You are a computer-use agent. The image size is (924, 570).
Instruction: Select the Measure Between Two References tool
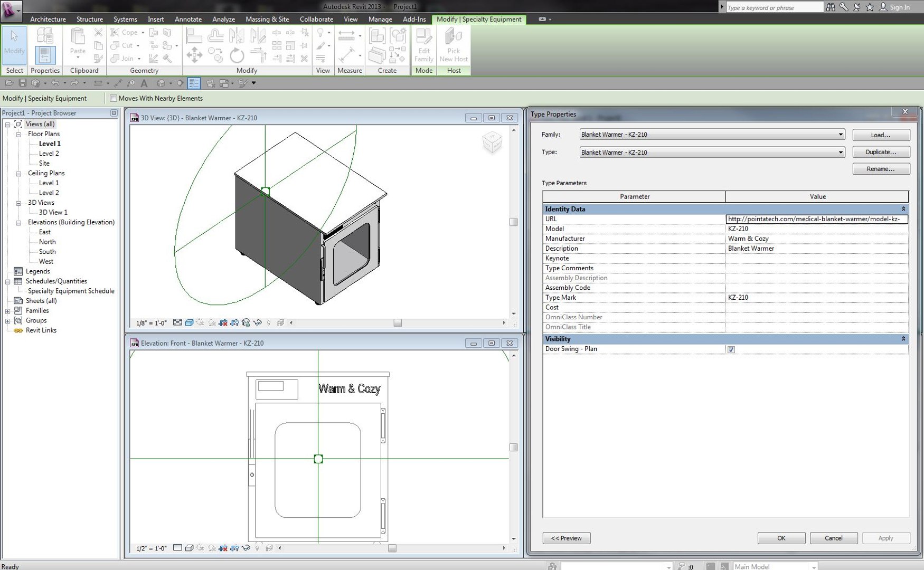(x=346, y=35)
